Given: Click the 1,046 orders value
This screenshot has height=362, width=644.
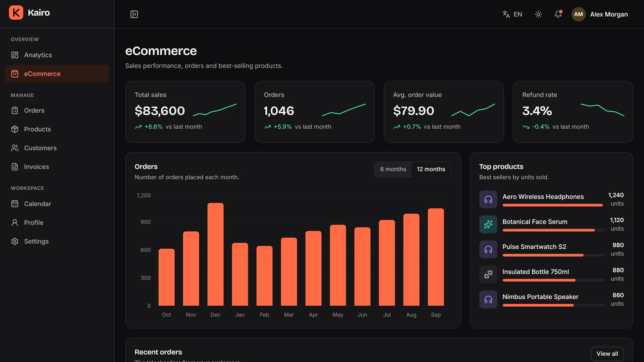Looking at the screenshot, I should point(279,111).
